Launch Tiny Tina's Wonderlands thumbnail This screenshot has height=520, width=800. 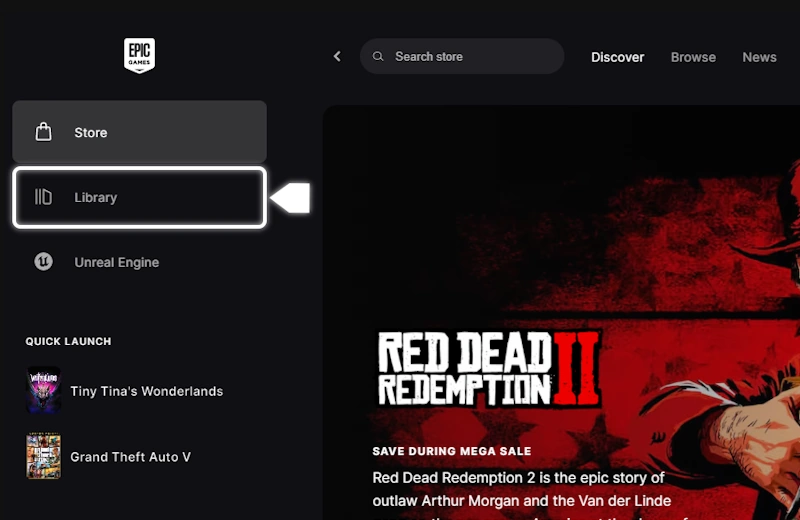tap(43, 390)
